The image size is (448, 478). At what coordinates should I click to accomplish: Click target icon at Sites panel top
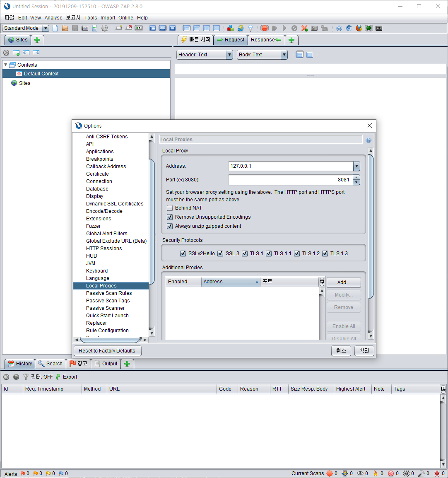tap(6, 53)
